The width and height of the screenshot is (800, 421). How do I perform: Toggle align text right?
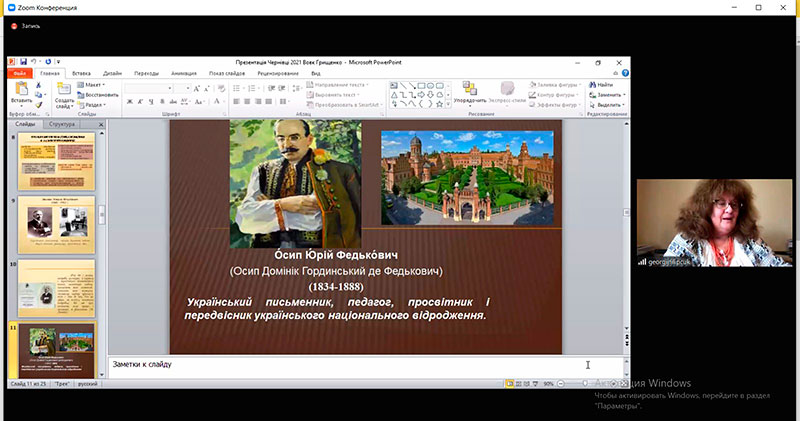(258, 102)
